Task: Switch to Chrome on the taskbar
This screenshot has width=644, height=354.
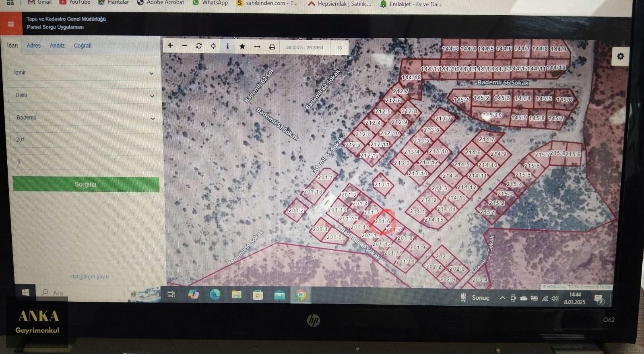Action: coord(301,296)
